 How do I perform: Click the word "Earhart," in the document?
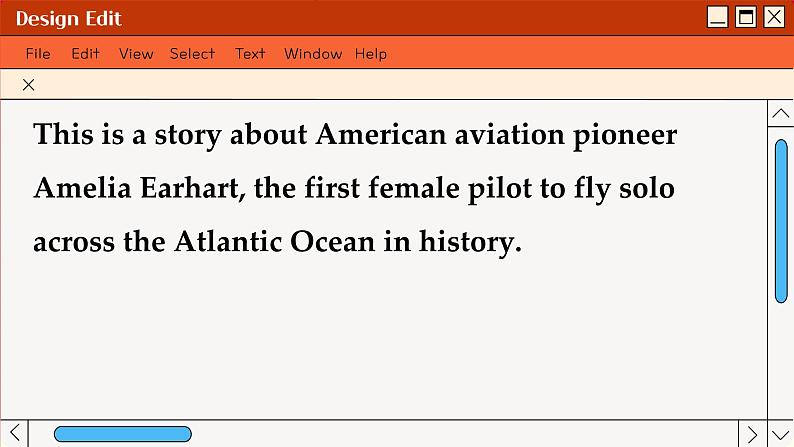coord(193,188)
